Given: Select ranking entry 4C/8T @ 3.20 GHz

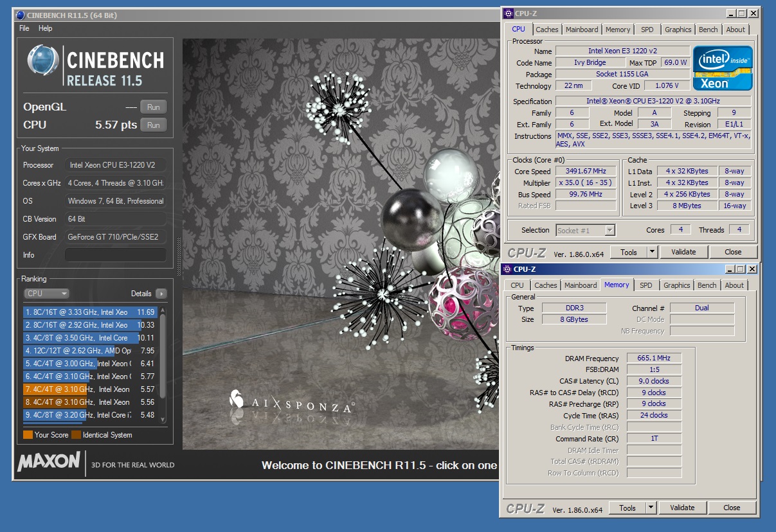Looking at the screenshot, I should pos(90,415).
